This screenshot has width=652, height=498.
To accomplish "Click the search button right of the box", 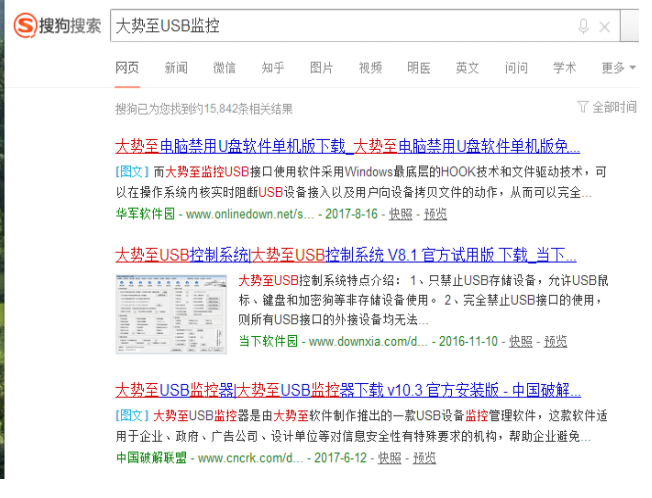I will coord(630,26).
